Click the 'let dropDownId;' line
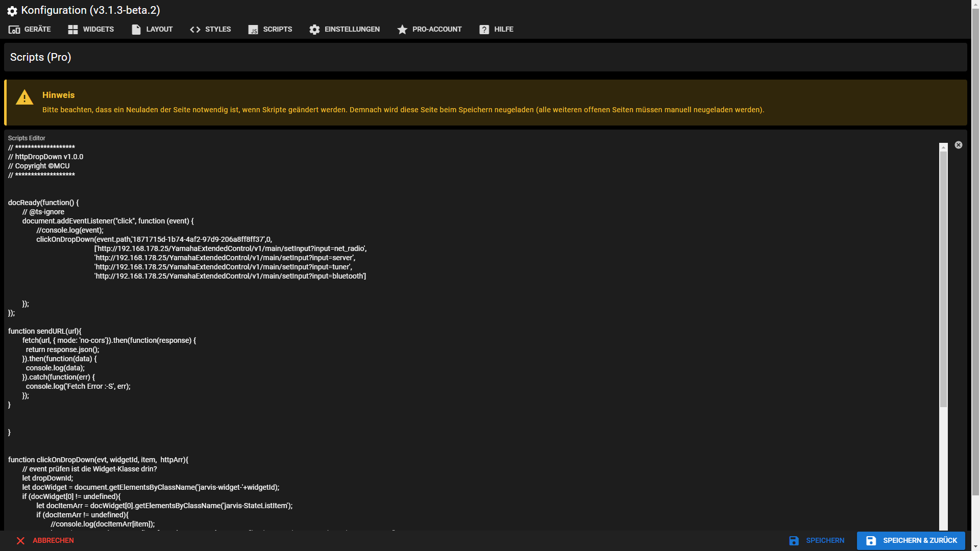This screenshot has height=551, width=980. click(48, 478)
